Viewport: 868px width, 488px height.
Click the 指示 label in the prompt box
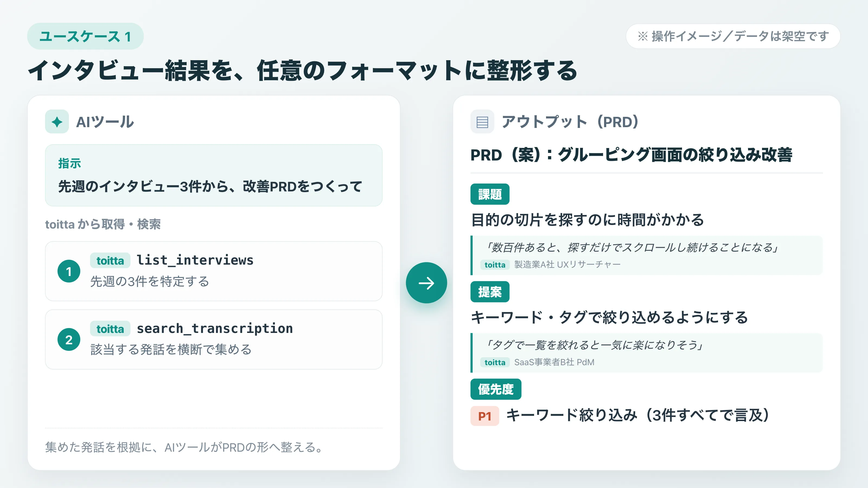69,163
